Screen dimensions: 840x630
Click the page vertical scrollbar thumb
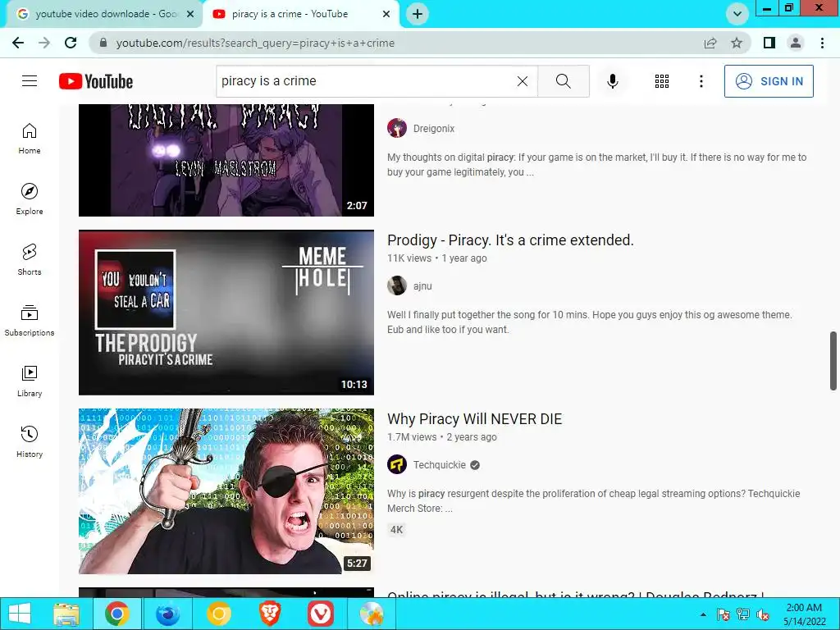[833, 361]
